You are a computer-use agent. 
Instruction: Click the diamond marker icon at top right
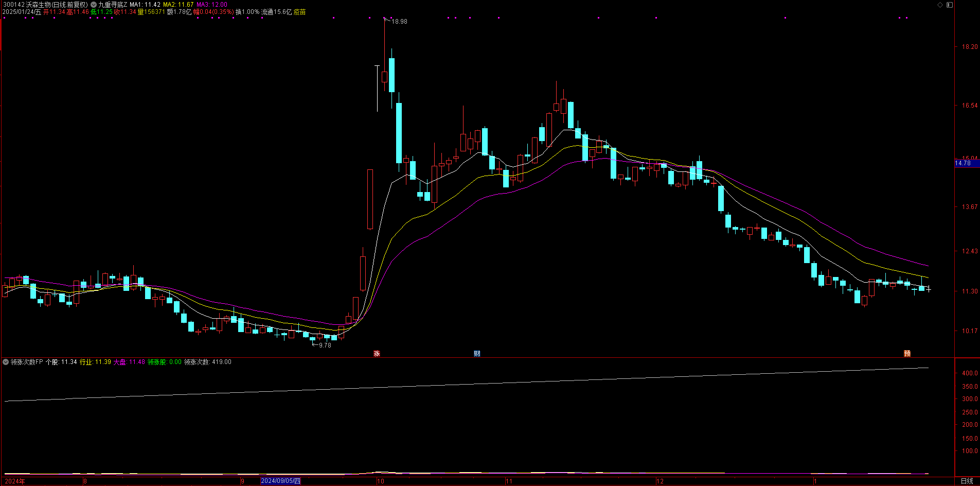[940, 5]
